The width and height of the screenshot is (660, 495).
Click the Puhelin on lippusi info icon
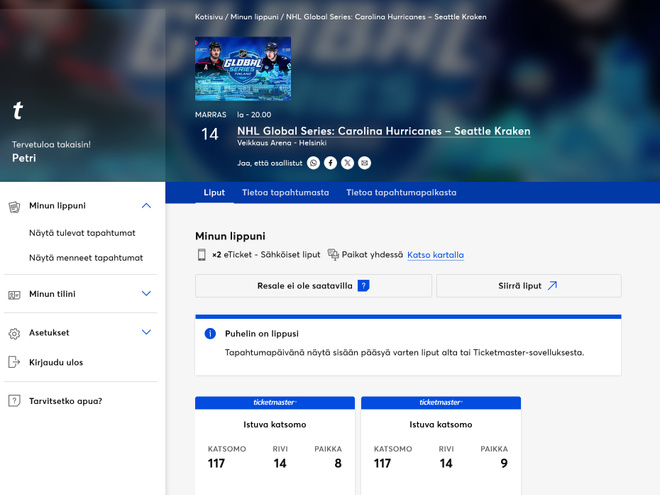(x=210, y=334)
